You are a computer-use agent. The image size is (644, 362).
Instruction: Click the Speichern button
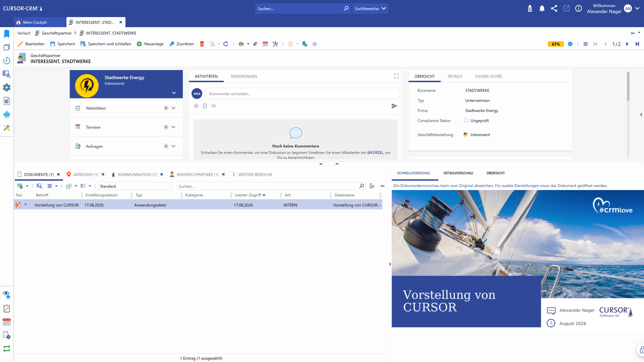coord(63,44)
